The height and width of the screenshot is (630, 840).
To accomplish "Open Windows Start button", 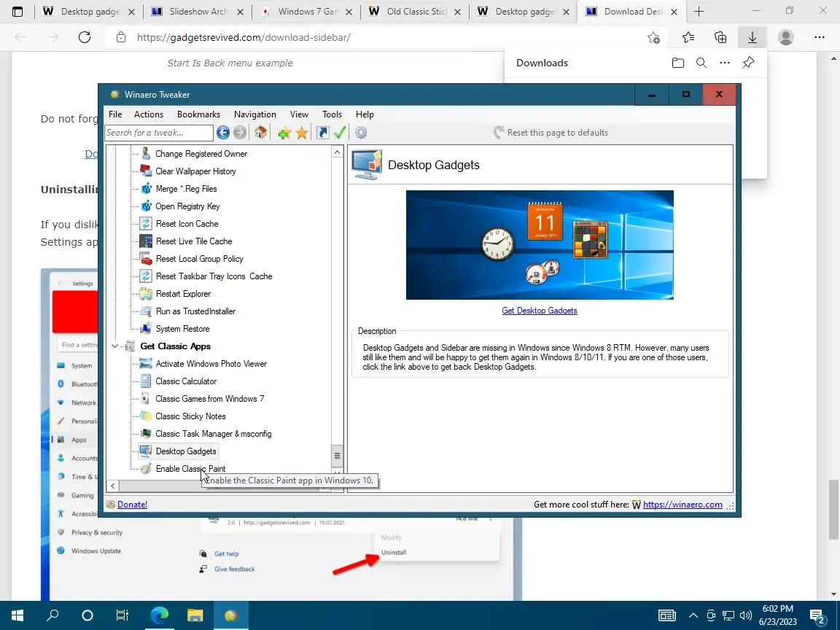I will (x=17, y=615).
